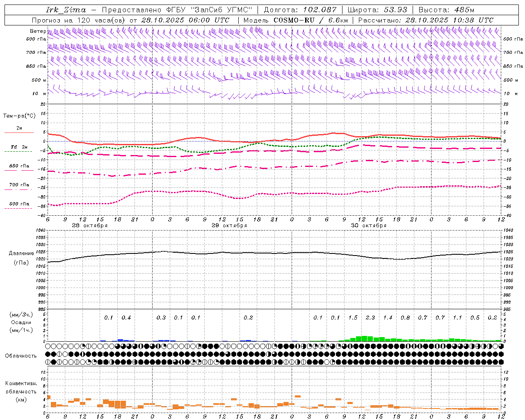Click the precipitation value 1.1

pos(457,317)
